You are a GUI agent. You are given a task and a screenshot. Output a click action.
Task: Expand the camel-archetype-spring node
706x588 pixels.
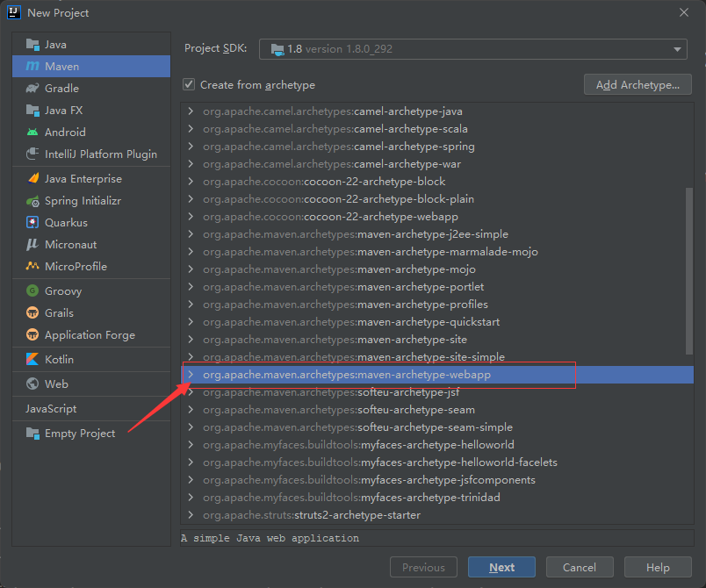click(191, 147)
